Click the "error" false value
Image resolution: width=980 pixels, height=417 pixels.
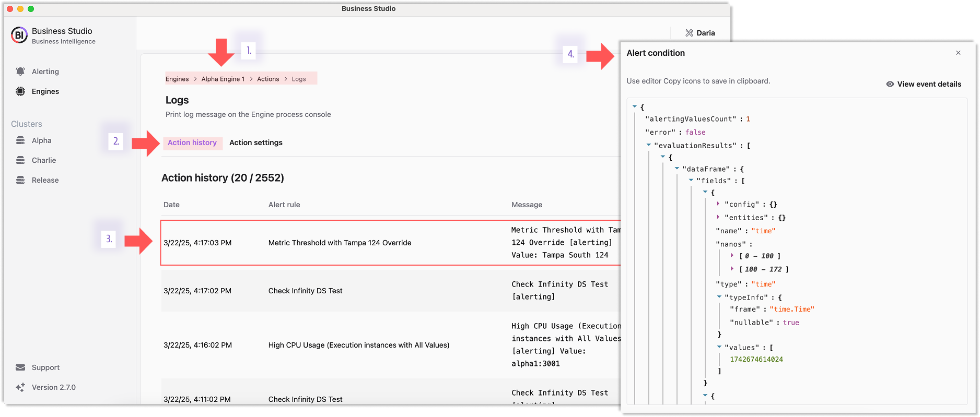[x=695, y=132]
